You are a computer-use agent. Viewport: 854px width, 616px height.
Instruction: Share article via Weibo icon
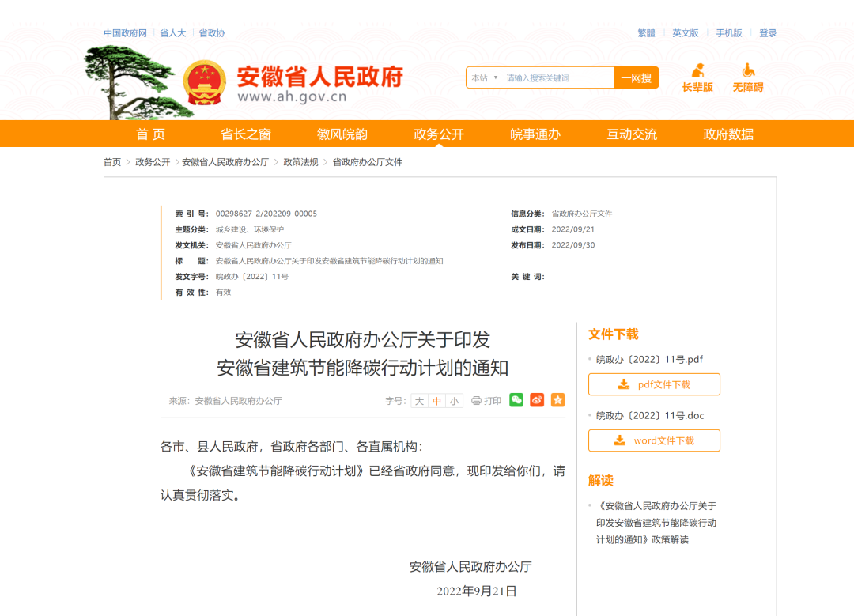click(537, 400)
